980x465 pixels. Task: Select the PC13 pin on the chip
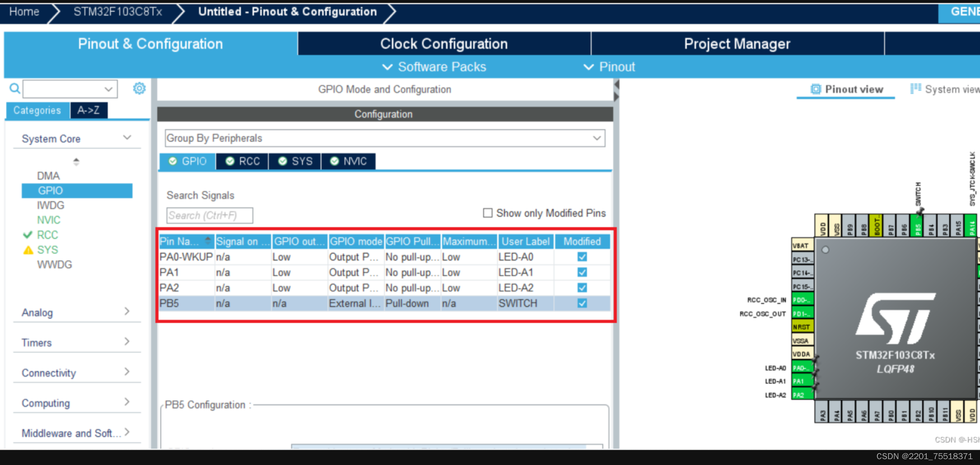point(803,259)
